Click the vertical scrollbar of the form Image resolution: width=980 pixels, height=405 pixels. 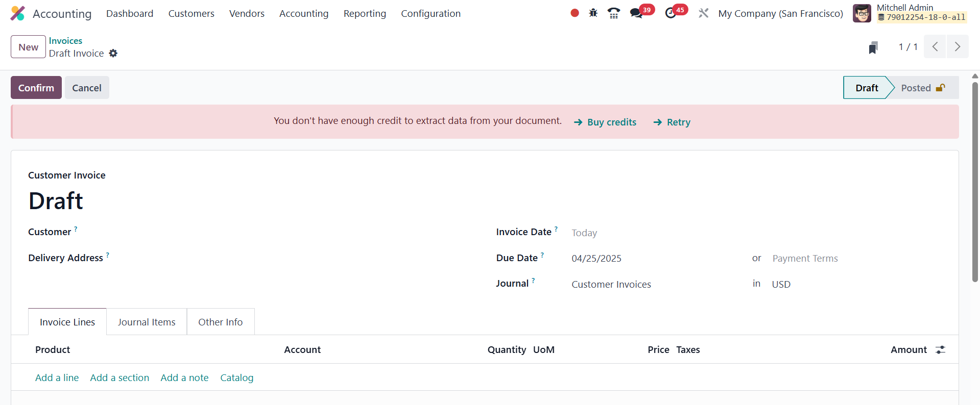(975, 181)
